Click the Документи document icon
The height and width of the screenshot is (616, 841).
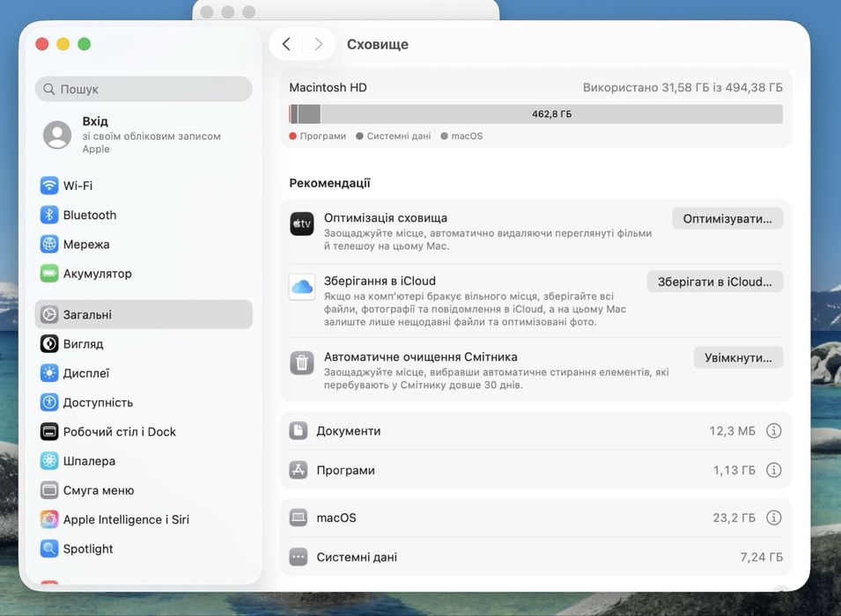[x=299, y=430]
